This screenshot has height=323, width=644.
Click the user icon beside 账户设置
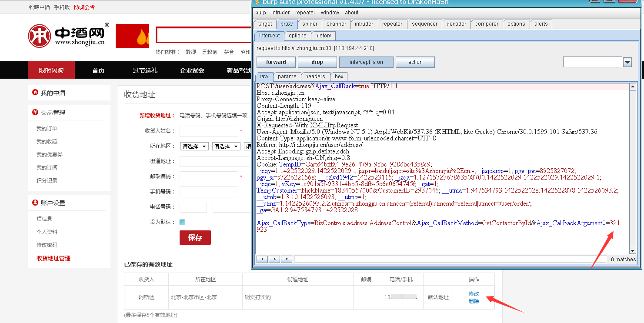tap(35, 203)
